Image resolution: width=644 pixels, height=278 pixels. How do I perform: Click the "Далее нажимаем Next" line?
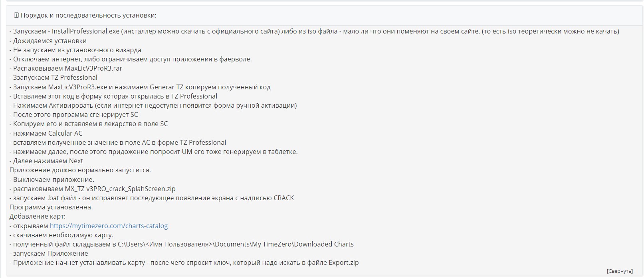[x=48, y=161]
